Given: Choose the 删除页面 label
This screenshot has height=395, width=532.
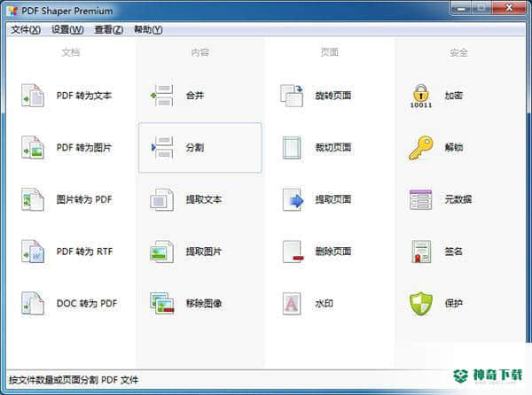Looking at the screenshot, I should 333,252.
